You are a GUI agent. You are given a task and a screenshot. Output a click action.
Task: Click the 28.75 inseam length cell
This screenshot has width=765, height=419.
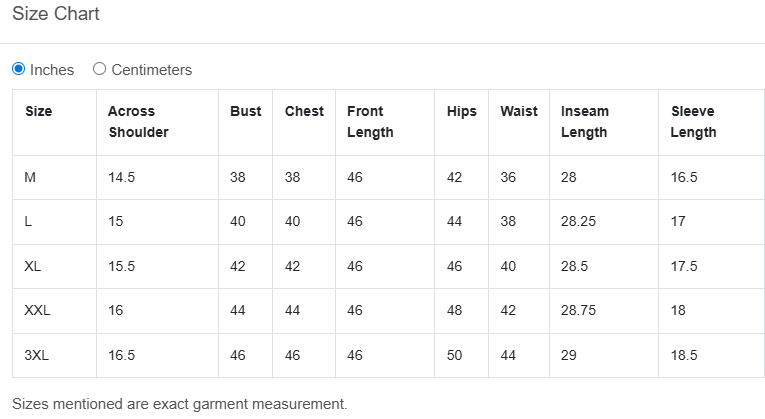click(x=578, y=310)
